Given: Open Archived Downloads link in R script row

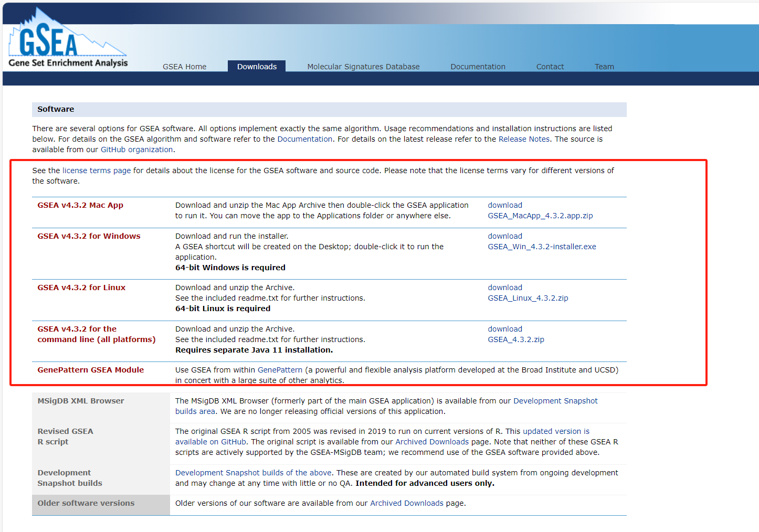Looking at the screenshot, I should pyautogui.click(x=432, y=442).
